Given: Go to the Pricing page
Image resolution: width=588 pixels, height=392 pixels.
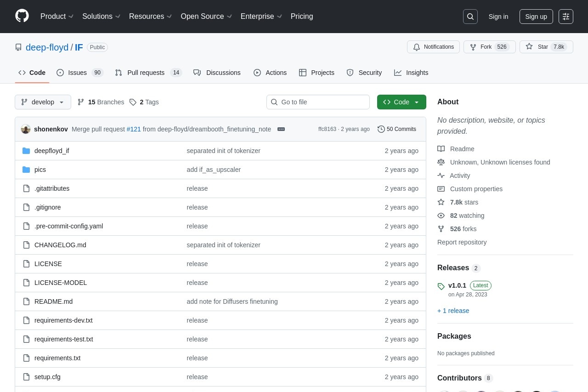Looking at the screenshot, I should coord(302,17).
